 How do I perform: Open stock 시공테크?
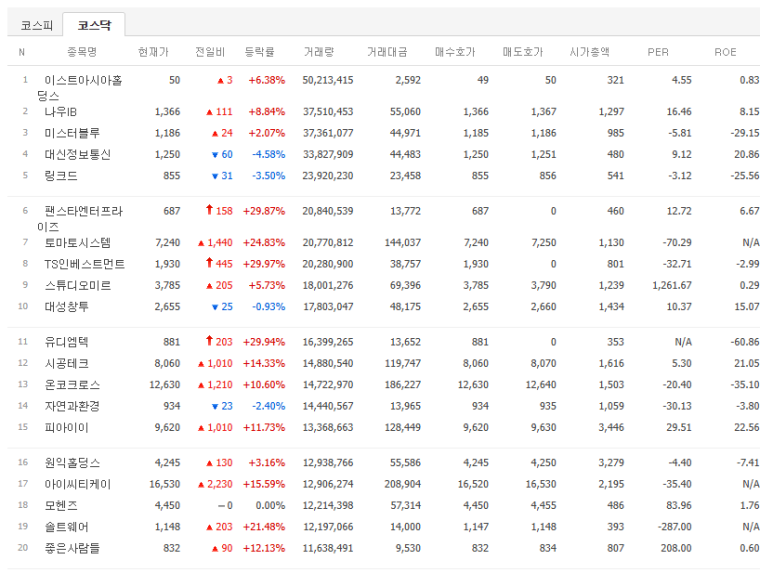tap(67, 363)
